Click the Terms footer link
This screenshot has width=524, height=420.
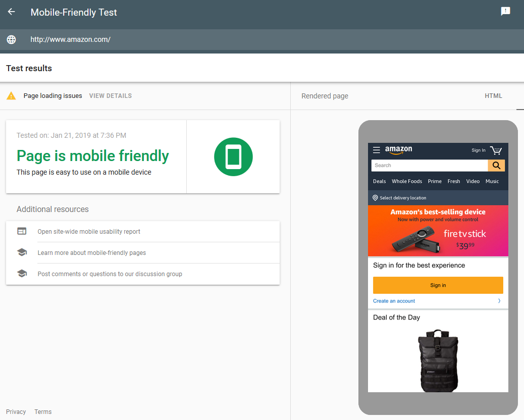pyautogui.click(x=43, y=411)
